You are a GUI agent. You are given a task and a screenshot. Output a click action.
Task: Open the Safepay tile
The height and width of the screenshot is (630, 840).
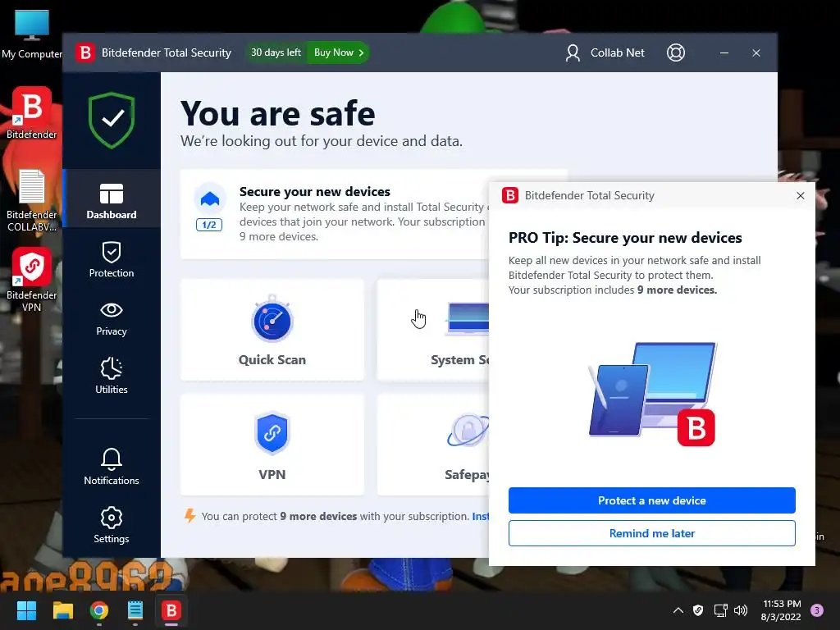433,445
